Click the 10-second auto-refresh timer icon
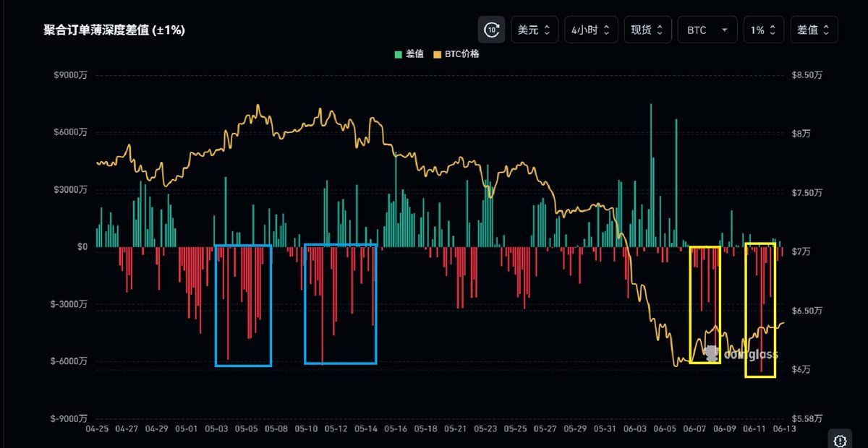 click(492, 30)
